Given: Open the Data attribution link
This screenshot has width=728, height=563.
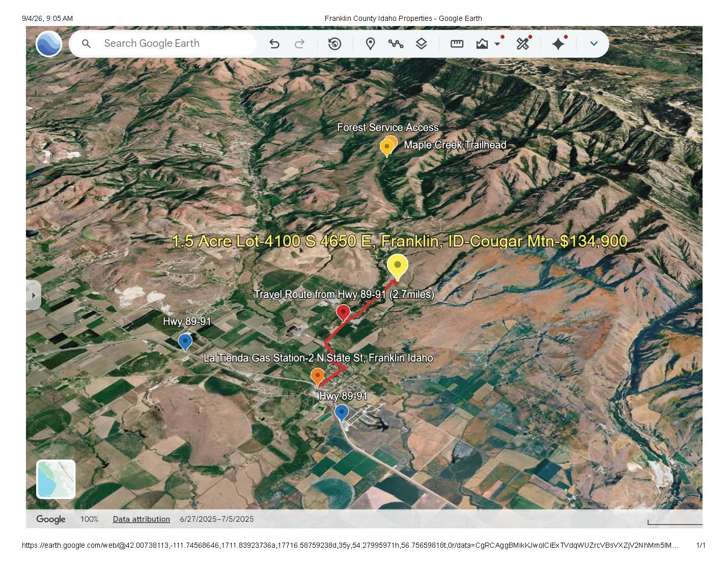Looking at the screenshot, I should coord(142,519).
